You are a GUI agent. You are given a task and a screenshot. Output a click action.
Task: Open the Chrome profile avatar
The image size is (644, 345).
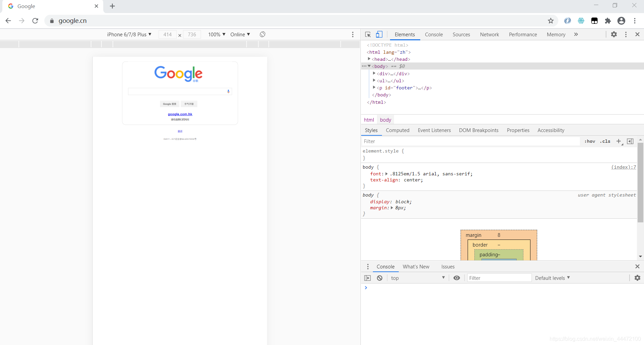click(x=621, y=21)
